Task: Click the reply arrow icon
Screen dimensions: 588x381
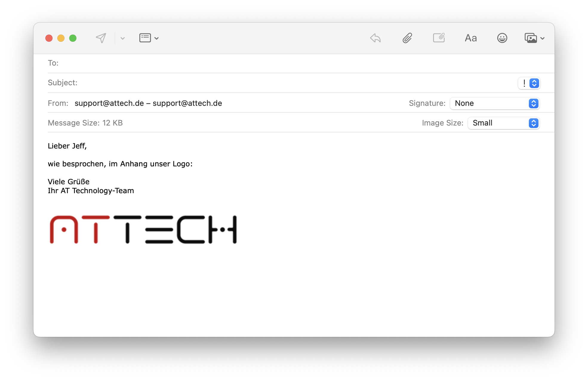Action: (x=375, y=38)
